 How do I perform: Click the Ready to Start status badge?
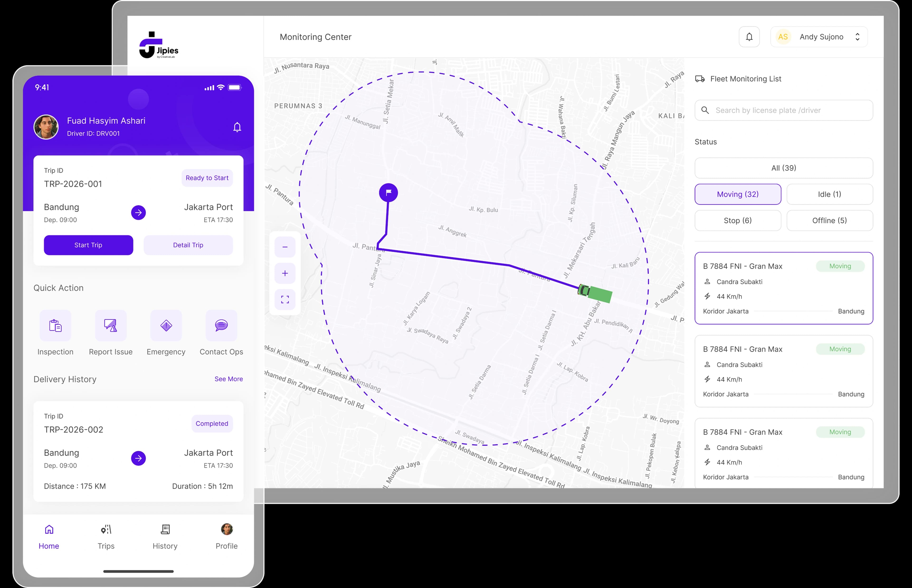click(207, 178)
